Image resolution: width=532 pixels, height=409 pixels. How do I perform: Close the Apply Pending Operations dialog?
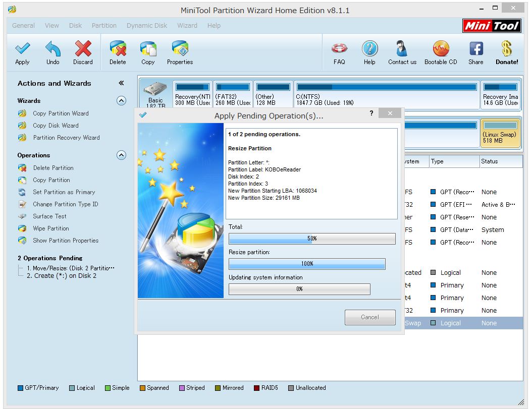tap(390, 113)
